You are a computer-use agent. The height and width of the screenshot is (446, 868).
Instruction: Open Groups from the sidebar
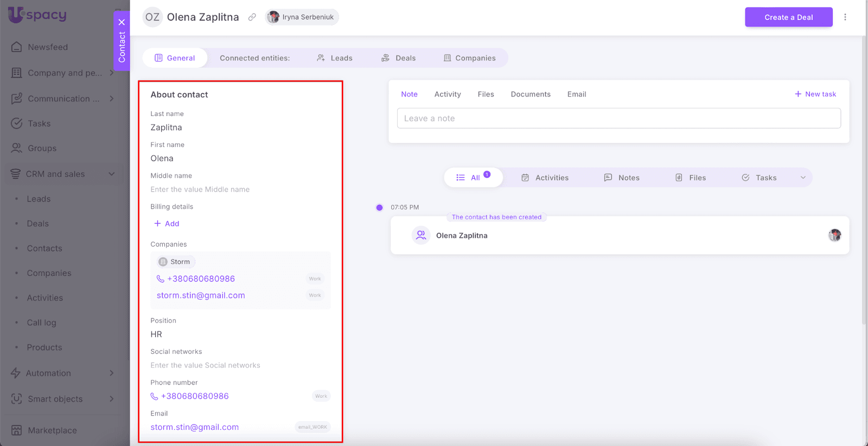pyautogui.click(x=42, y=148)
